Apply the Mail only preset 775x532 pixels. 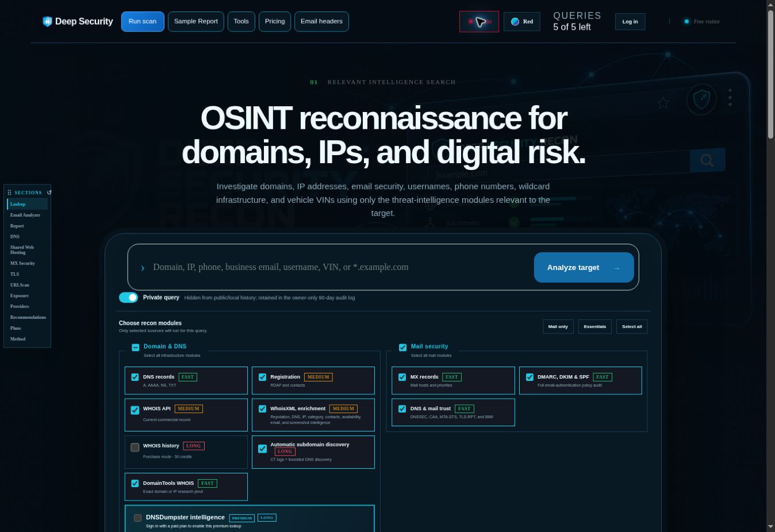(558, 327)
